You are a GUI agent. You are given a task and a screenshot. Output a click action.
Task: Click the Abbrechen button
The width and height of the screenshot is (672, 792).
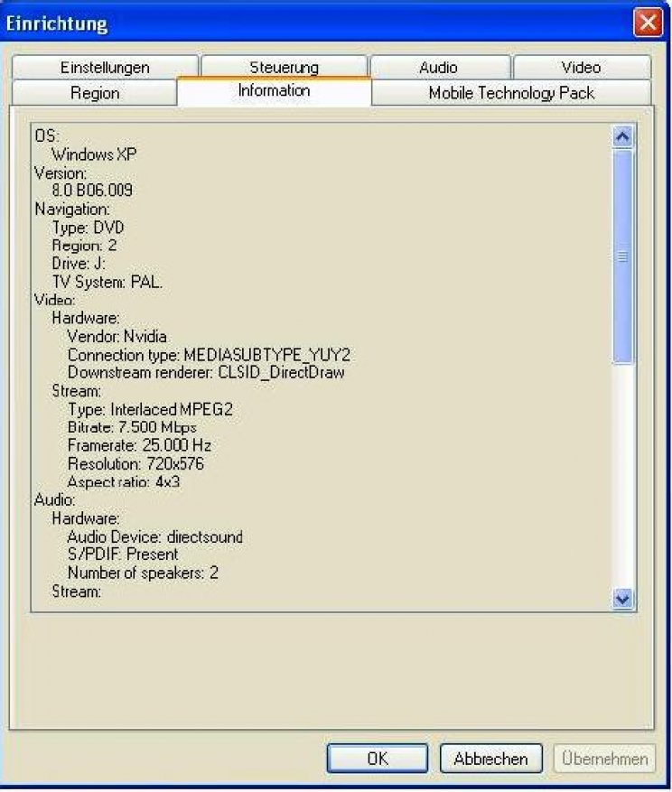(x=490, y=759)
